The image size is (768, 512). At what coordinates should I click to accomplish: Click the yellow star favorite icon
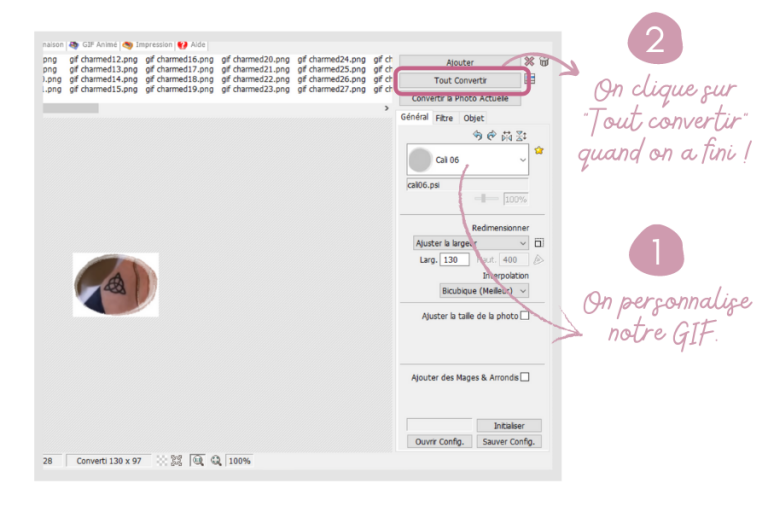click(x=539, y=150)
